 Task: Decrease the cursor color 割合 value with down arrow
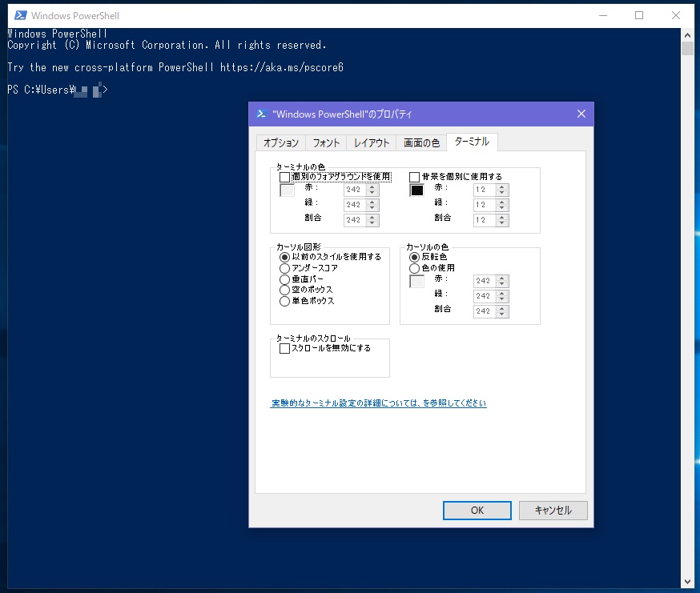pos(502,315)
